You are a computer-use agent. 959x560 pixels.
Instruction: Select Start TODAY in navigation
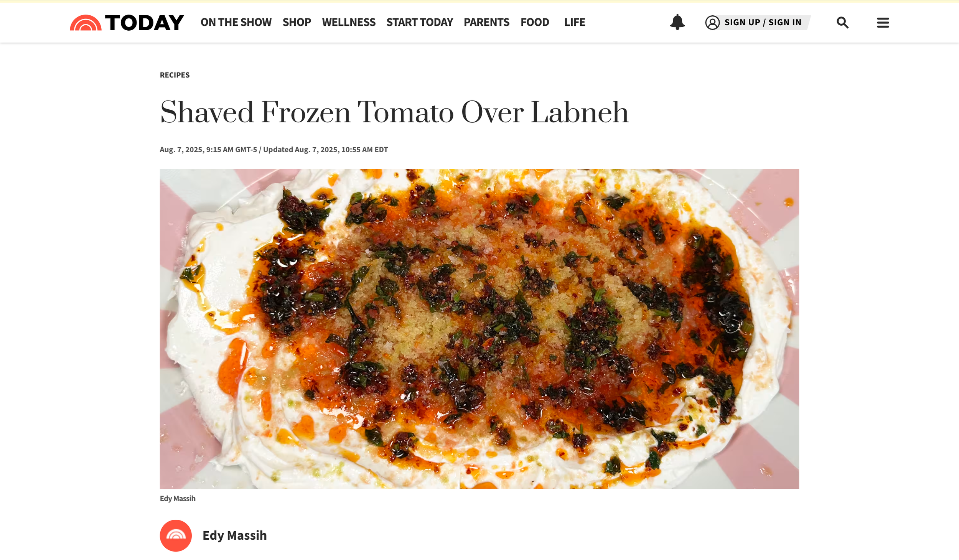[x=420, y=22]
